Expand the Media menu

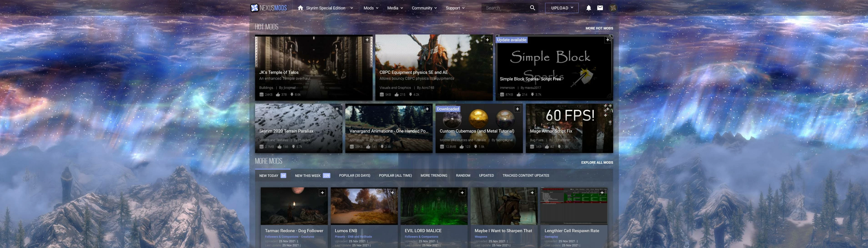click(395, 8)
